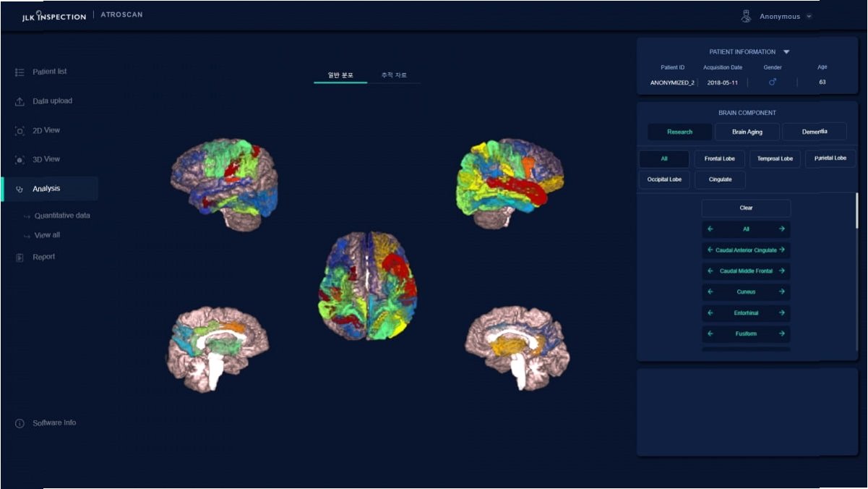Switch to the 일반 분포 tab
Screen dimensions: 868x489
(x=340, y=75)
